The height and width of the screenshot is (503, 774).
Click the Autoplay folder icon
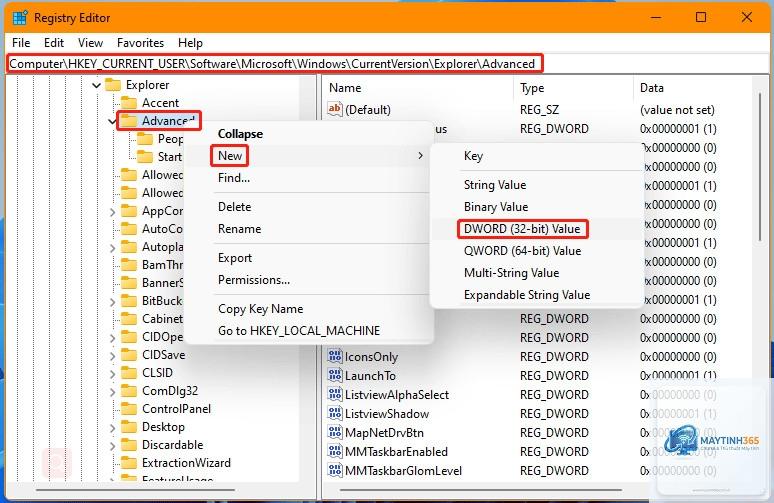click(129, 246)
